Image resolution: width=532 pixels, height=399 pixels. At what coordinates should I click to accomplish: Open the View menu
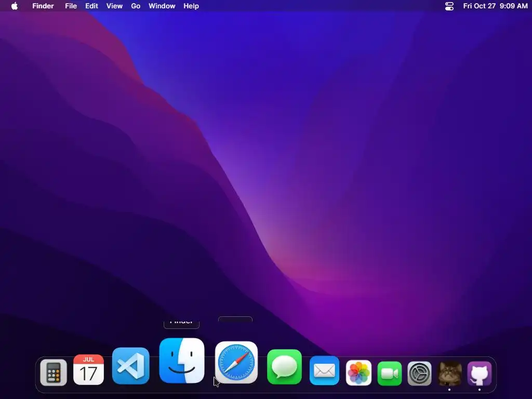(114, 6)
